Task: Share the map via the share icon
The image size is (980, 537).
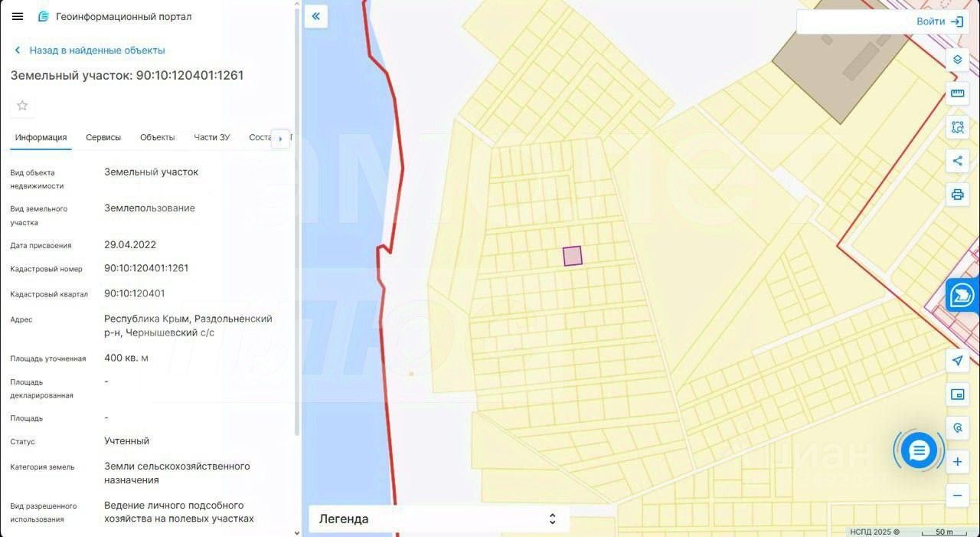Action: pyautogui.click(x=957, y=161)
